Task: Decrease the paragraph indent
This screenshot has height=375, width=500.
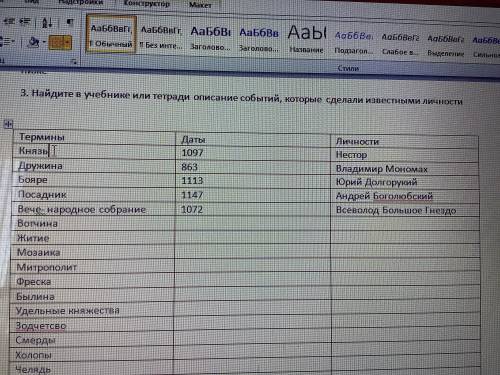Action: 9,21
